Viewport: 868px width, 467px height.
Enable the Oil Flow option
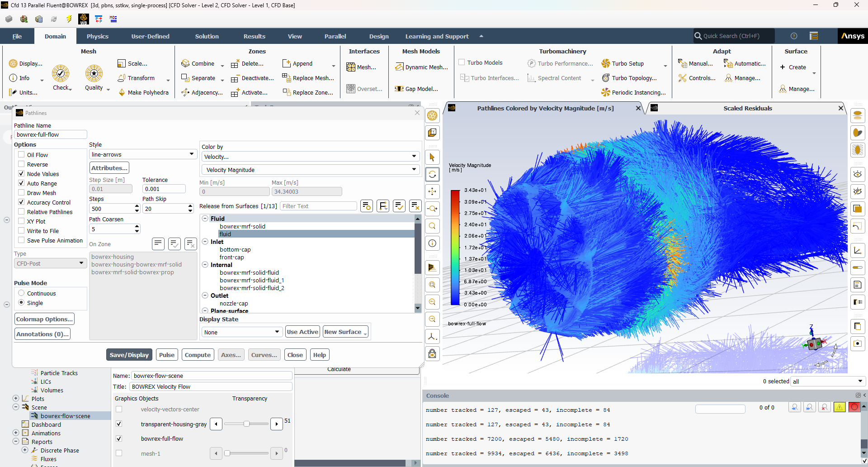pos(21,155)
